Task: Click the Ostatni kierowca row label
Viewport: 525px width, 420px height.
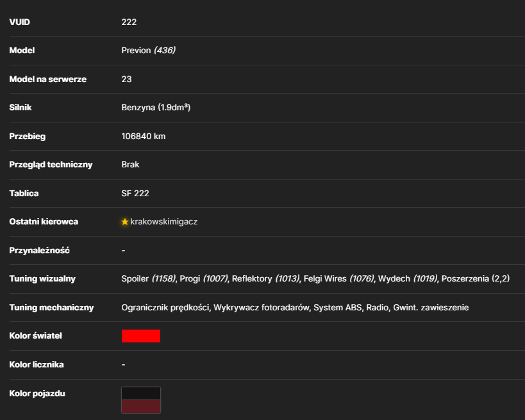Action: 44,222
